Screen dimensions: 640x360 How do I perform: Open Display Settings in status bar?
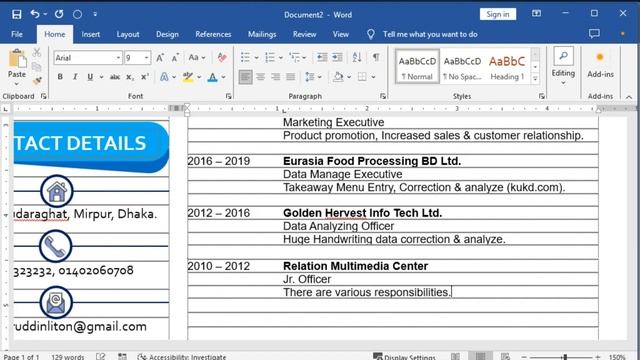tap(404, 357)
